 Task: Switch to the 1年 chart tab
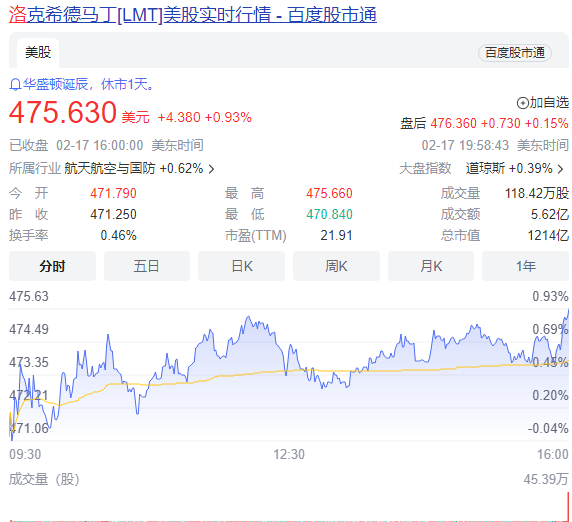coord(525,266)
